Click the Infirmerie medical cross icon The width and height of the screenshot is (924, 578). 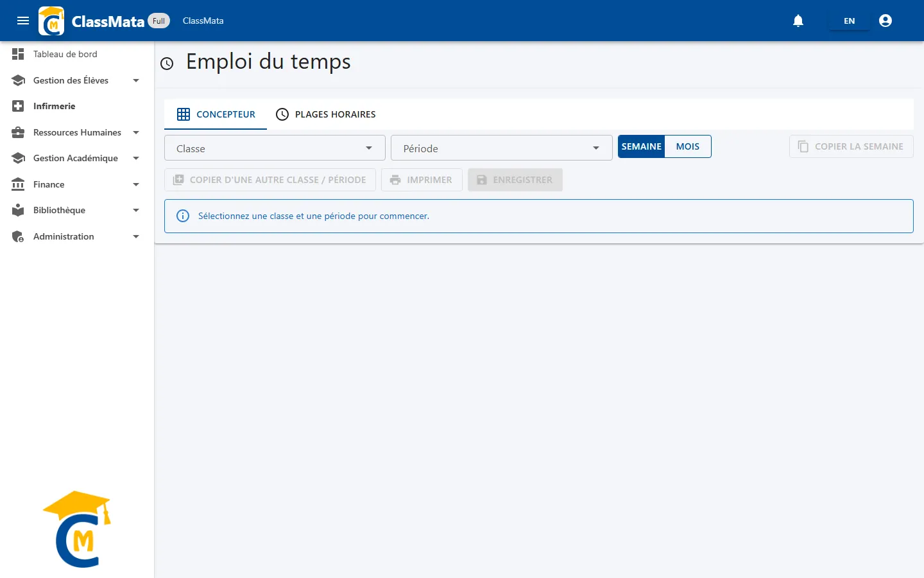(x=18, y=106)
